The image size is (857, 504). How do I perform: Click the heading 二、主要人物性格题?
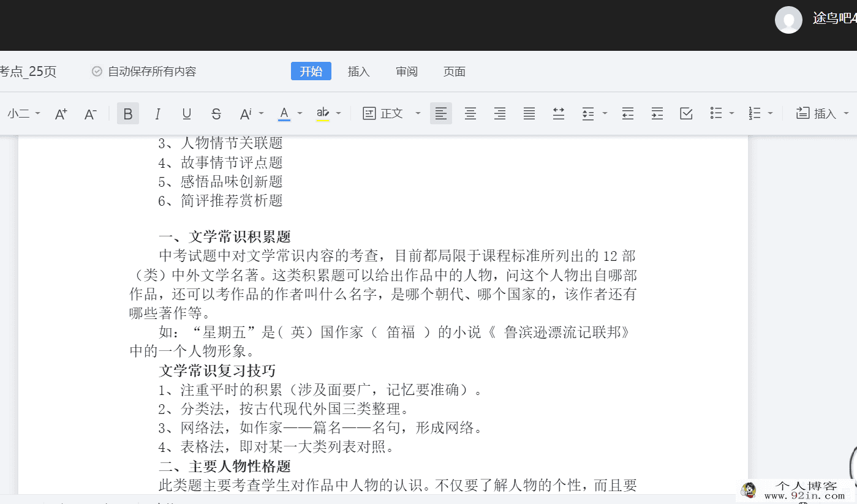click(x=225, y=466)
